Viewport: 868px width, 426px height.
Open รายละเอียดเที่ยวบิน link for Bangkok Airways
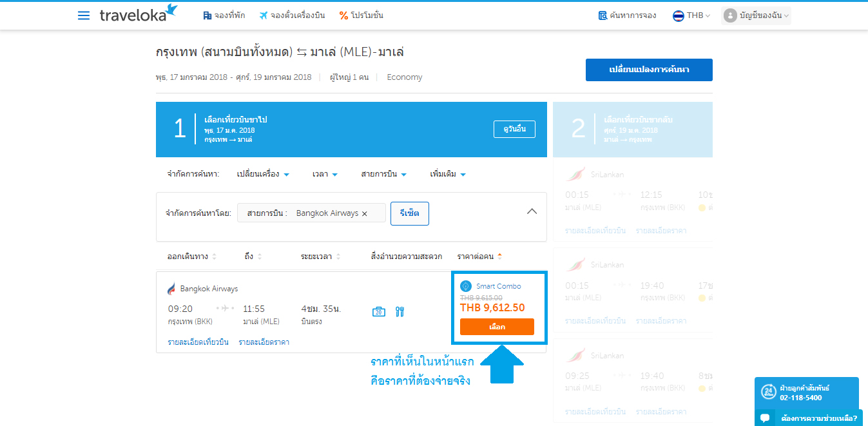(198, 342)
